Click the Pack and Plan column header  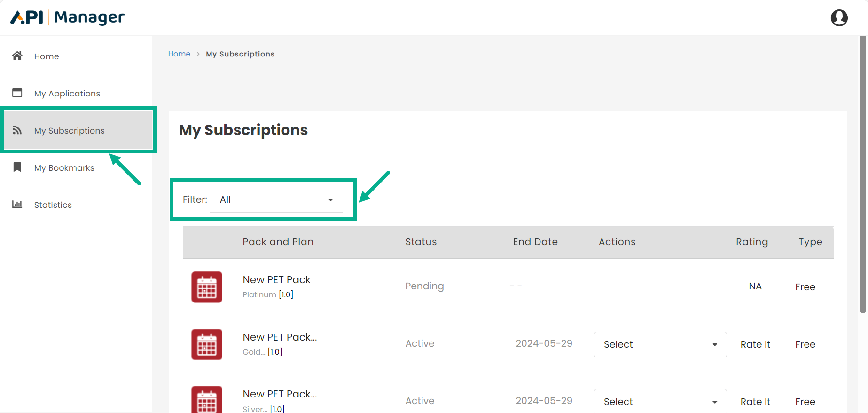pyautogui.click(x=278, y=242)
